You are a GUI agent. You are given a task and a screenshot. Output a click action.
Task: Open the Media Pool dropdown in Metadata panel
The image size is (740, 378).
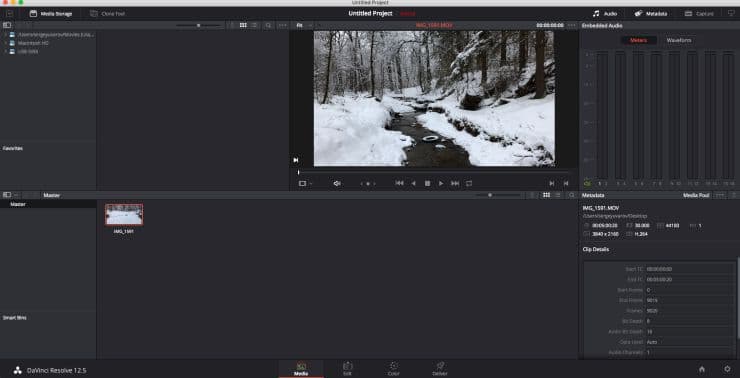696,195
